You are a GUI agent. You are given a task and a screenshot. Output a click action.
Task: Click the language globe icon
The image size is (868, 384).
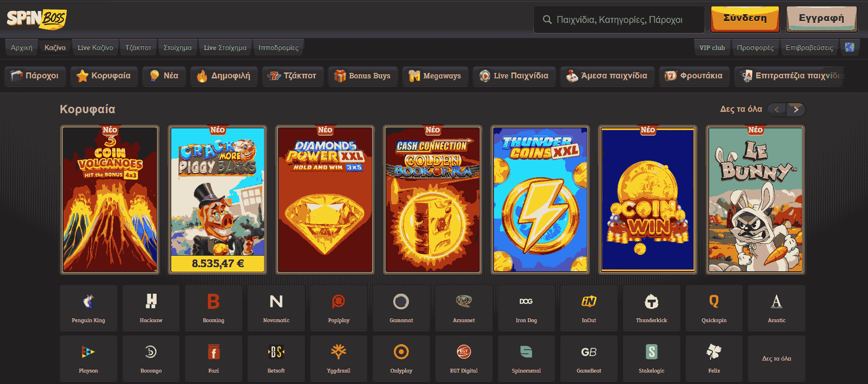coord(850,47)
